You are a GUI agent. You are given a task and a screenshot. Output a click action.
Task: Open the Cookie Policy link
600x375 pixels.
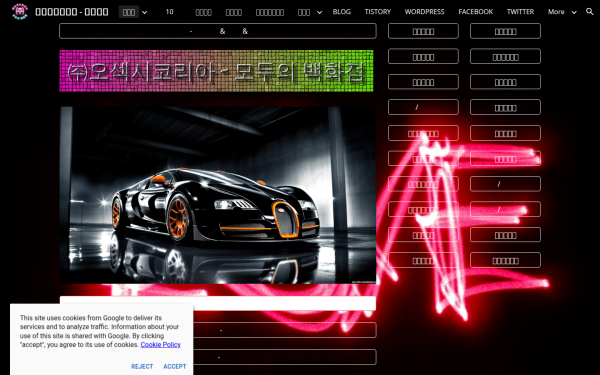click(x=161, y=345)
